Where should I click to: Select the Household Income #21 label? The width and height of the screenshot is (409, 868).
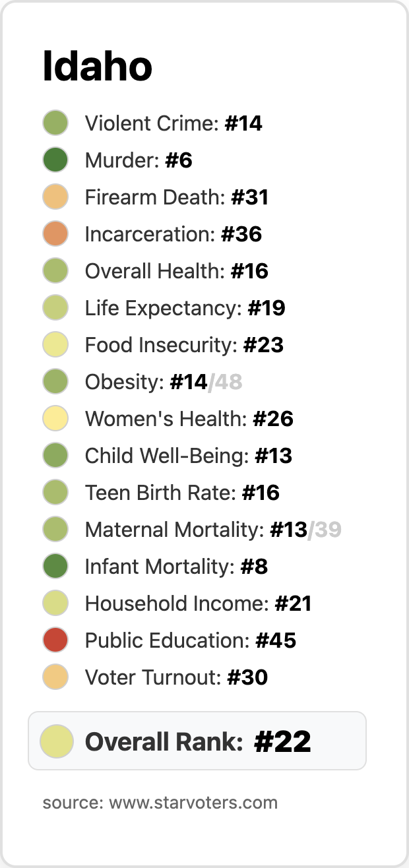(198, 604)
